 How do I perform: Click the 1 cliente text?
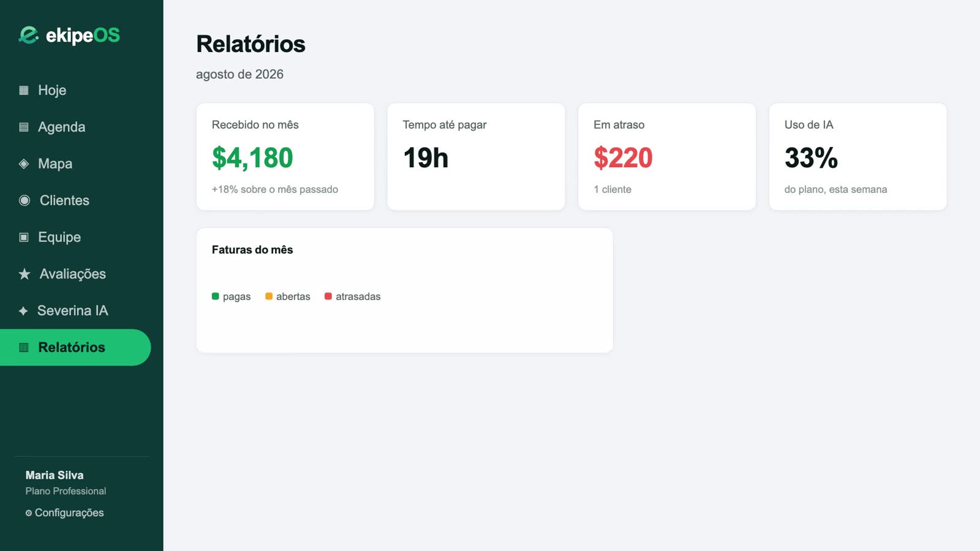point(612,190)
